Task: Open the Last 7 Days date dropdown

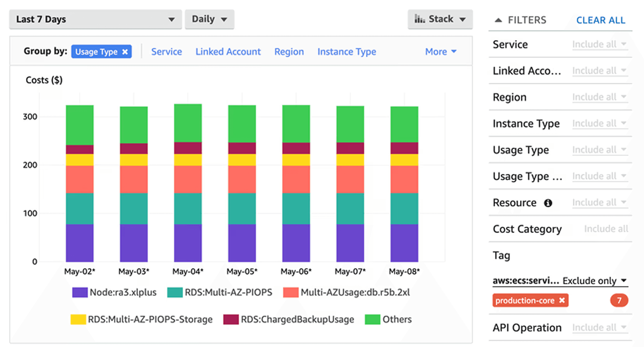Action: [x=95, y=19]
